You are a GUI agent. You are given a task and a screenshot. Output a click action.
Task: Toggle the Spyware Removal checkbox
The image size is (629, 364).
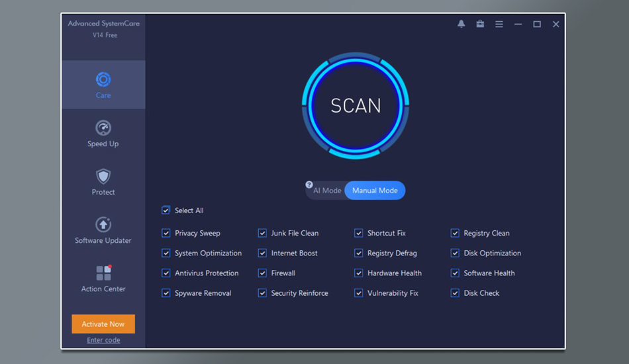166,293
